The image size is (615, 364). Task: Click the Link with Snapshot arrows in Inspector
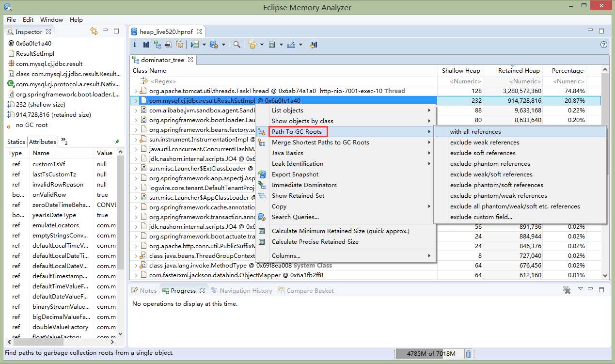[94, 31]
